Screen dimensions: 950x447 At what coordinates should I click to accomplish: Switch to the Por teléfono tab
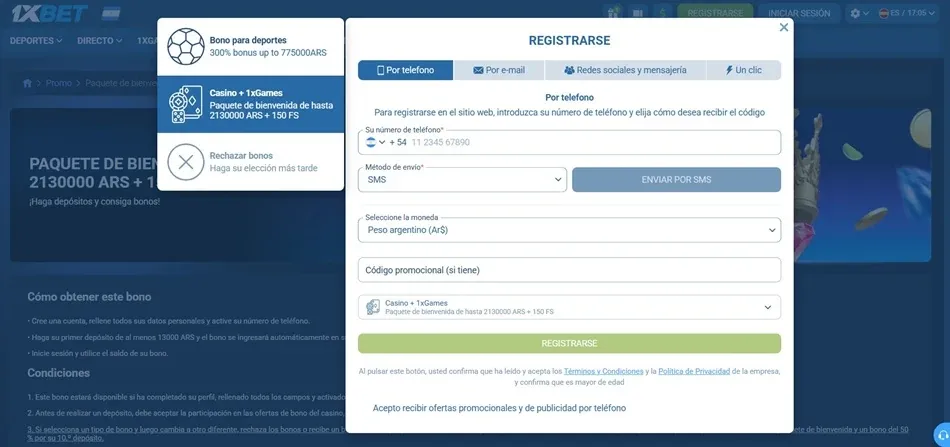coord(405,70)
